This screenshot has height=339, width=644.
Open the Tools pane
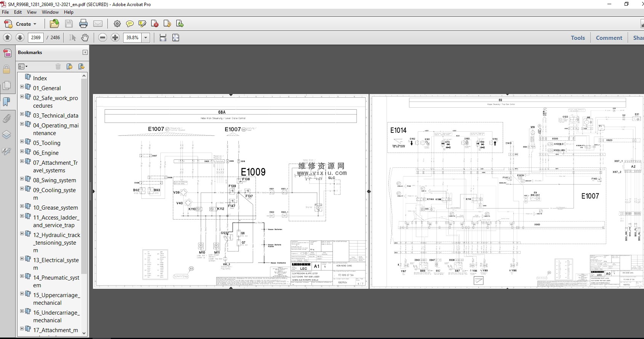[x=577, y=38]
